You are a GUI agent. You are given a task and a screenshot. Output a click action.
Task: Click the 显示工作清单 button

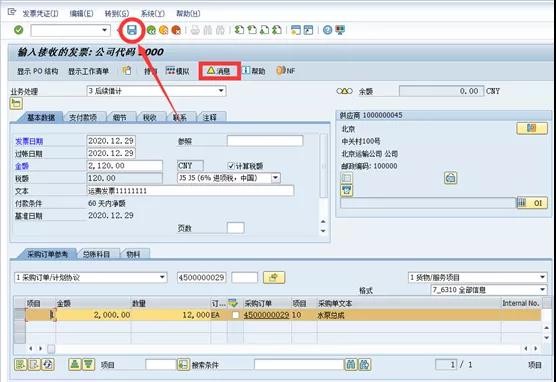pos(89,71)
